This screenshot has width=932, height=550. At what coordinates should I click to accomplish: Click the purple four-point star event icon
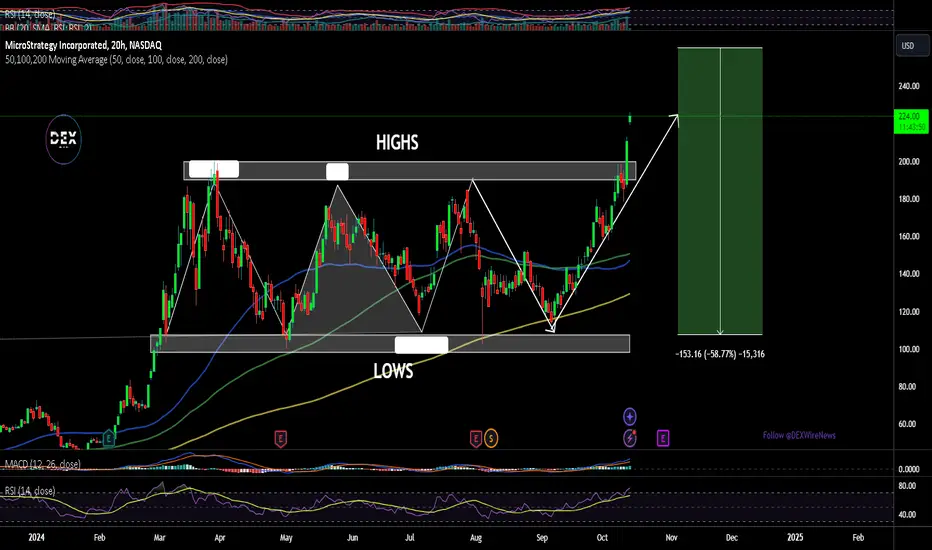click(x=629, y=416)
